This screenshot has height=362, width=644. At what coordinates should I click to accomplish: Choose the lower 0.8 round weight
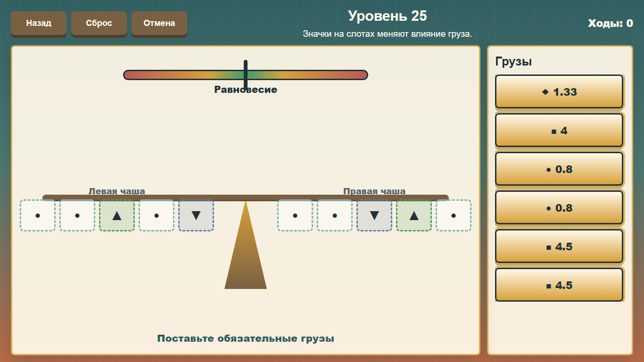[559, 208]
